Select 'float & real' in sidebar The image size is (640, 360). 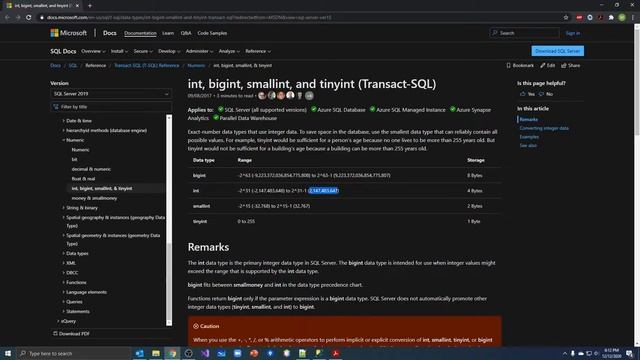coord(83,179)
